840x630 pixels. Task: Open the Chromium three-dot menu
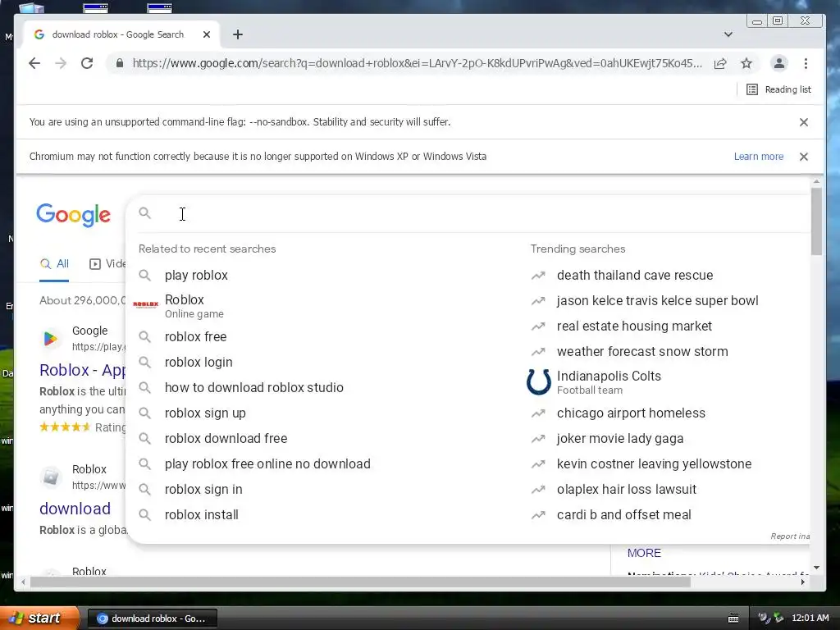tap(806, 63)
